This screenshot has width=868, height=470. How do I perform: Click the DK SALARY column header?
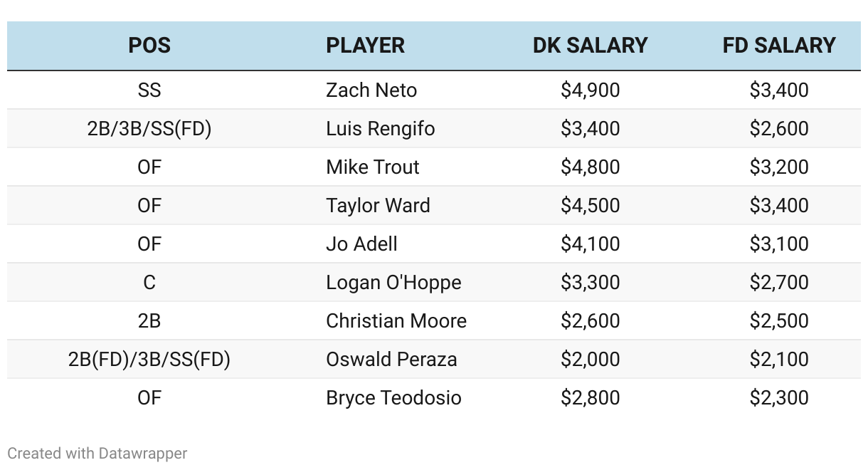pos(590,46)
